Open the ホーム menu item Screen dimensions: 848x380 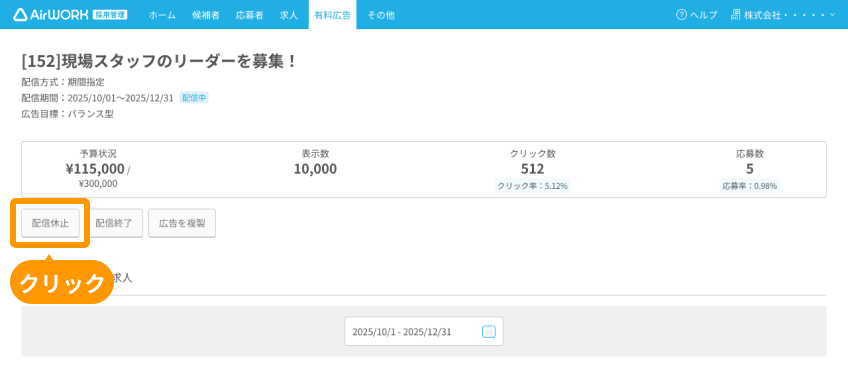point(162,15)
